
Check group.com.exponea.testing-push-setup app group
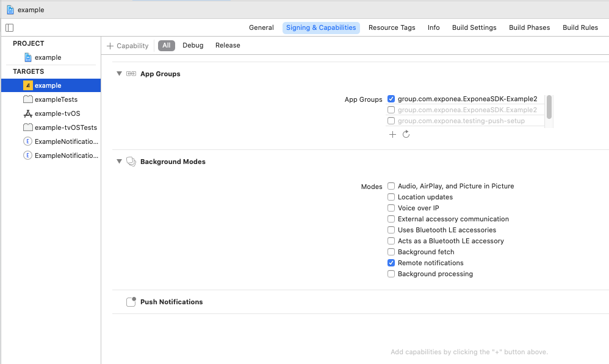[x=391, y=121]
